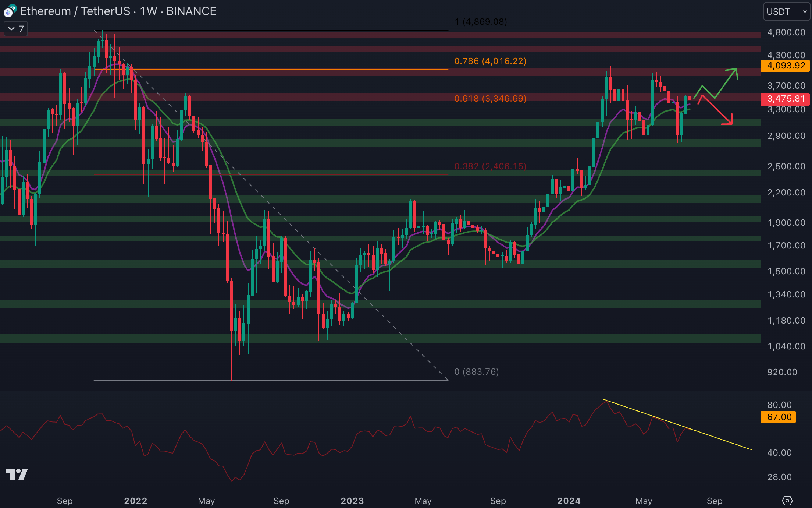Expand the 7 indicators legend chevron
The image size is (812, 508).
coord(11,29)
